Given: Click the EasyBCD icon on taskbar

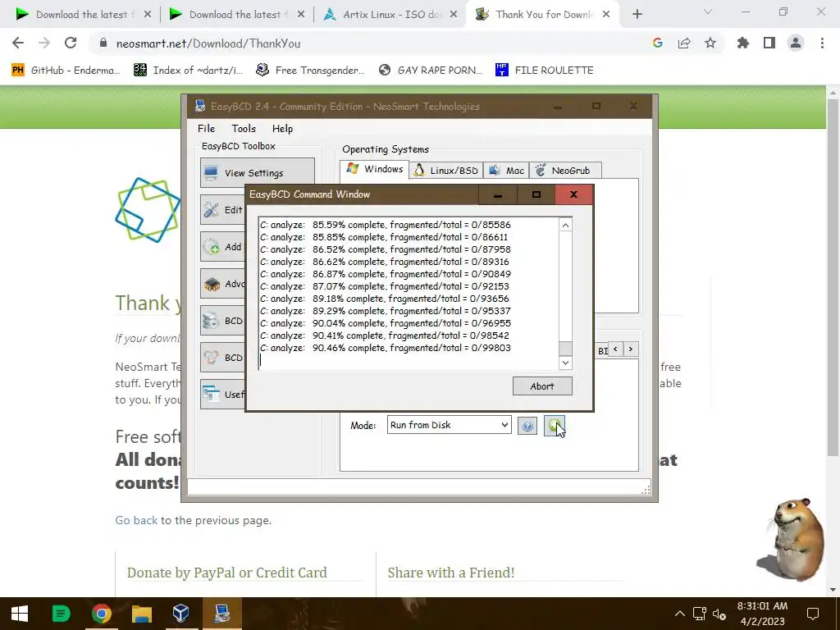Looking at the screenshot, I should click(221, 614).
